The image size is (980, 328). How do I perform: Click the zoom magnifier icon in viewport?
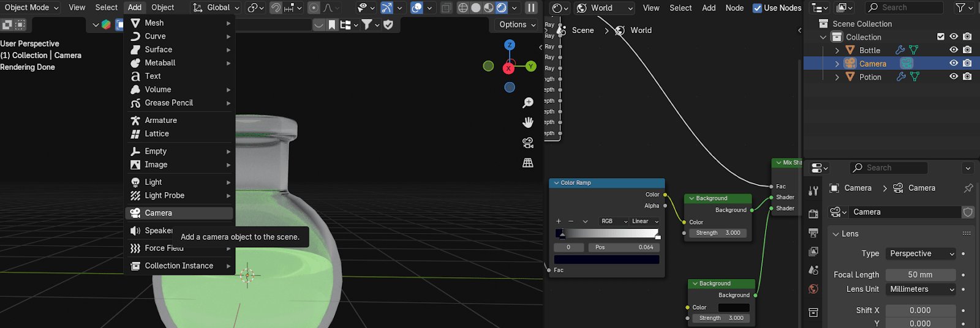coord(527,103)
